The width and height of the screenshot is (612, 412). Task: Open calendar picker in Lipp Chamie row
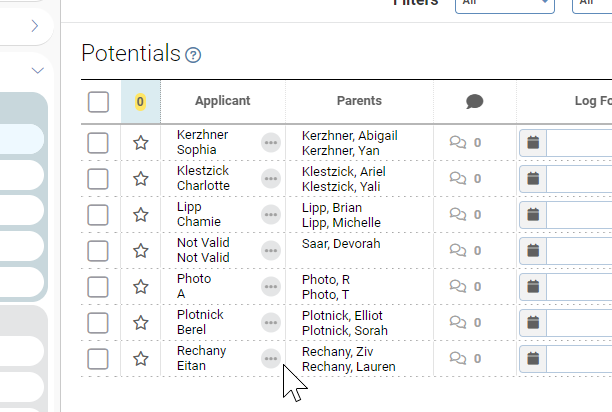pyautogui.click(x=533, y=215)
